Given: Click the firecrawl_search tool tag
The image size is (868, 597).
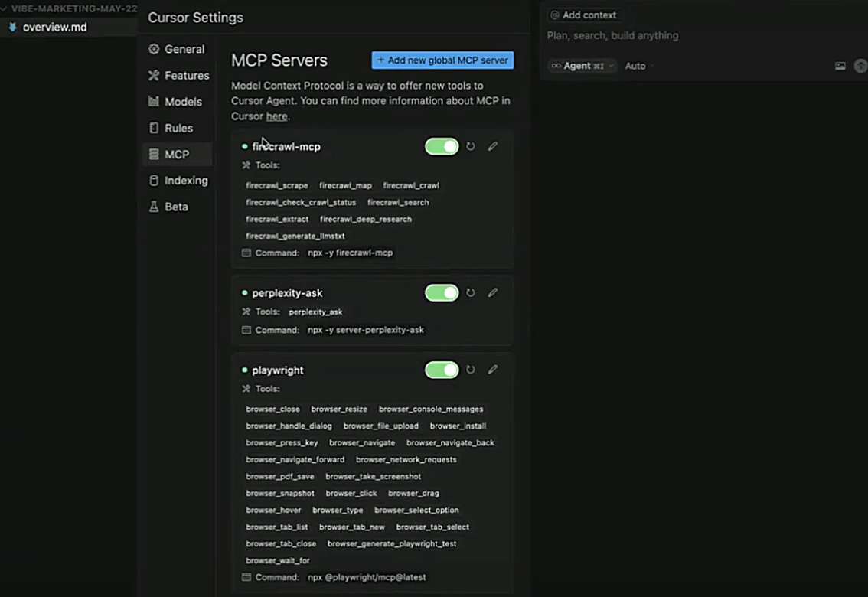Looking at the screenshot, I should [x=398, y=203].
